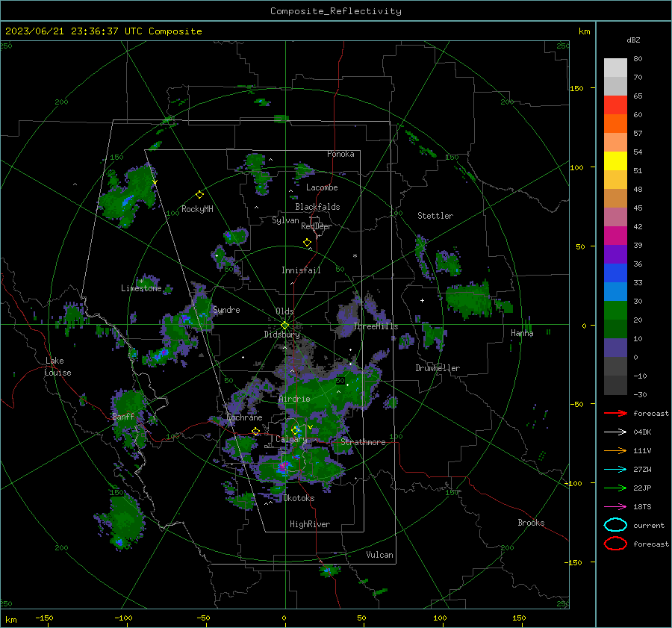Screen dimensions: 672x628
Task: Click the Calgary label
Action: [291, 439]
